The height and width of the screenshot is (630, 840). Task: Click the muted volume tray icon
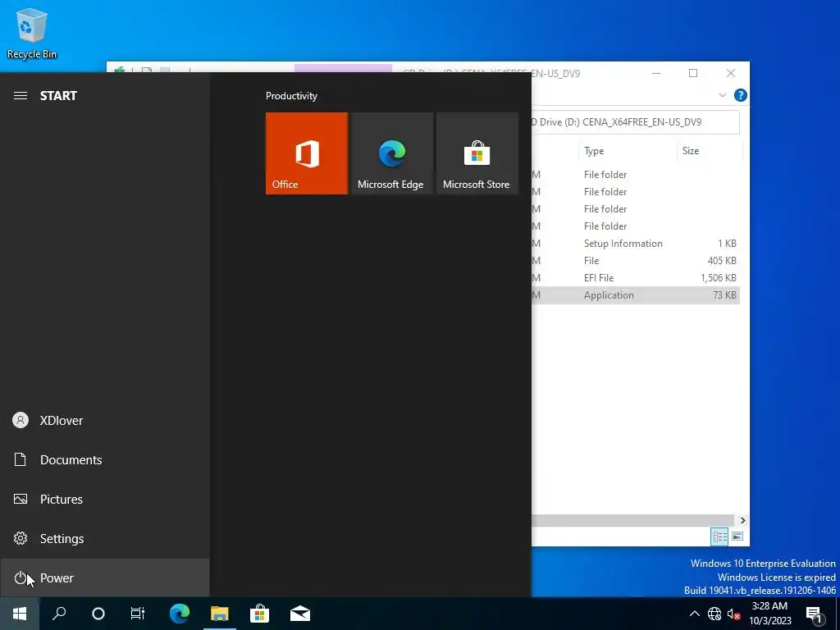click(x=734, y=614)
